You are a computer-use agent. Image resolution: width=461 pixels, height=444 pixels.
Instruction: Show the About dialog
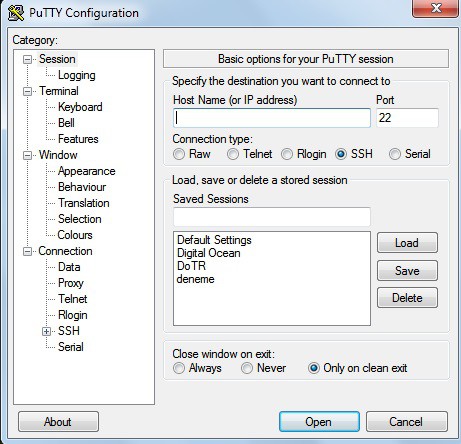(58, 422)
